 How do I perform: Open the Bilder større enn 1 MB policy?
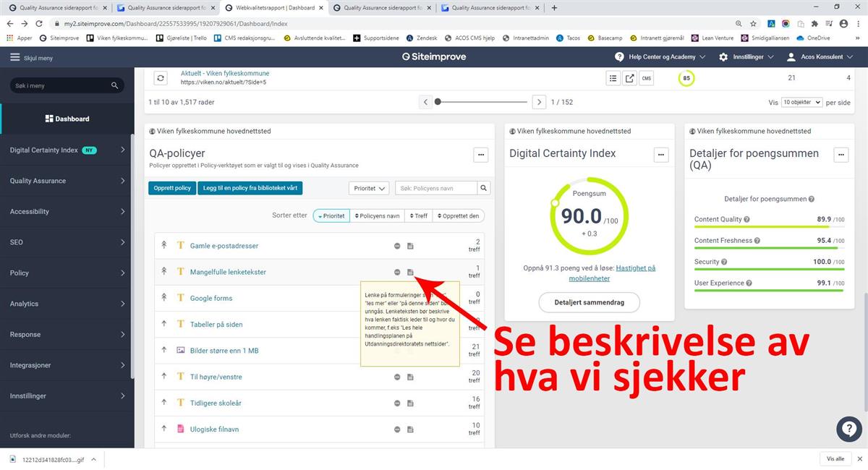224,351
